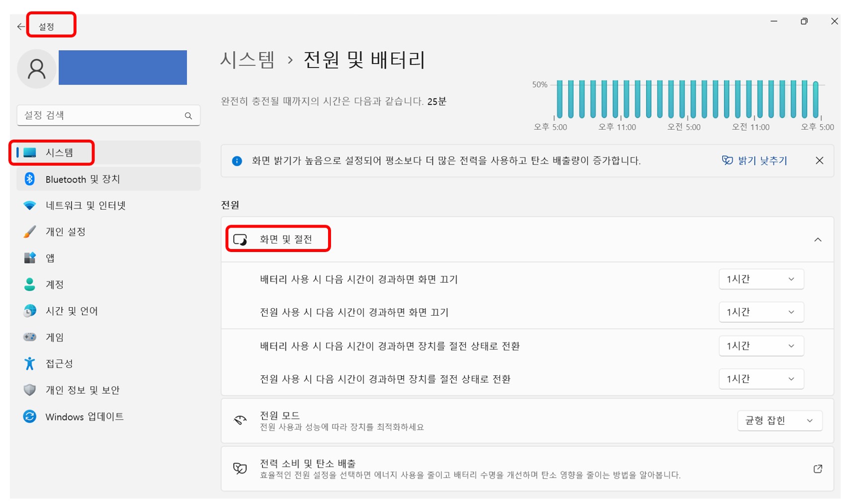Navigate back using the arrow button
Viewport: 849px width, 504px height.
point(20,26)
